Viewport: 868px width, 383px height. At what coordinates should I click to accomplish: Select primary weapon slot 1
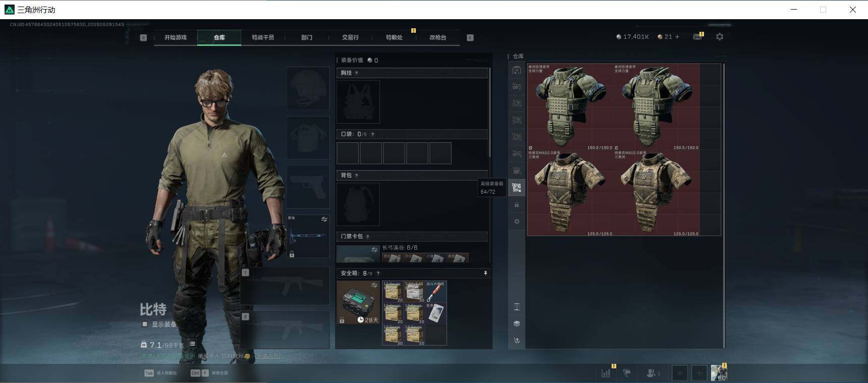[x=285, y=286]
